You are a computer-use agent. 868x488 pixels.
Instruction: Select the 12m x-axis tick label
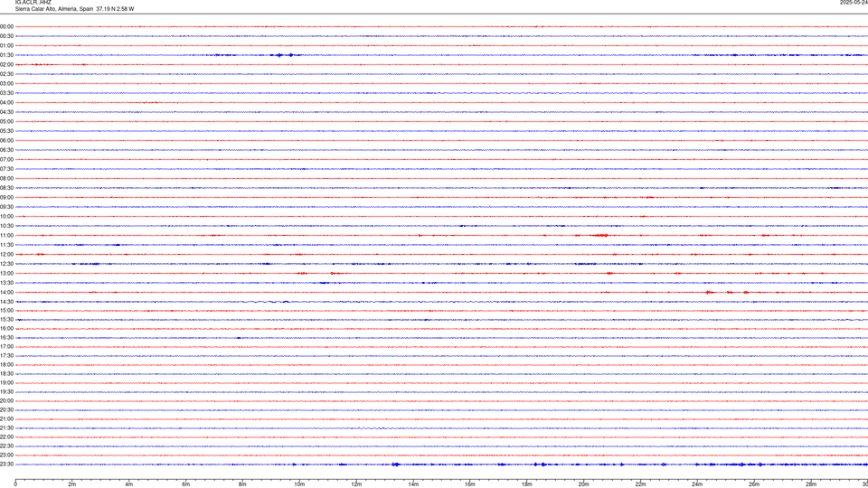coord(356,484)
